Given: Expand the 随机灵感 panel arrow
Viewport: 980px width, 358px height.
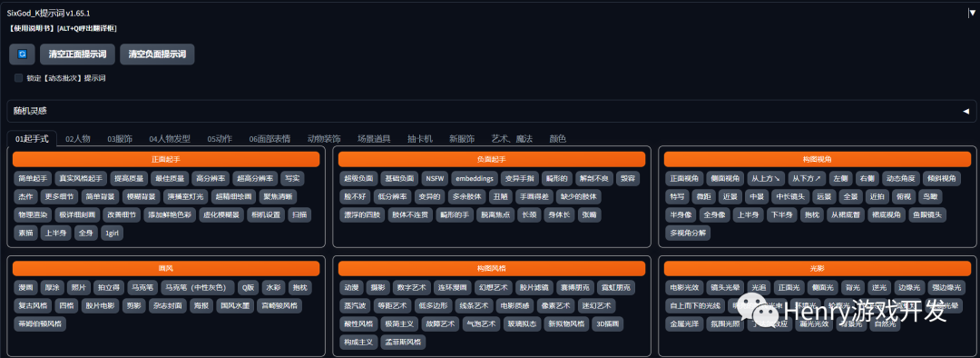Looking at the screenshot, I should pyautogui.click(x=965, y=111).
